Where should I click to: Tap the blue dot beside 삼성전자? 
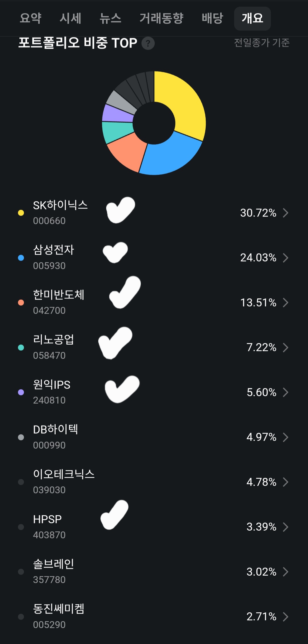pyautogui.click(x=21, y=258)
